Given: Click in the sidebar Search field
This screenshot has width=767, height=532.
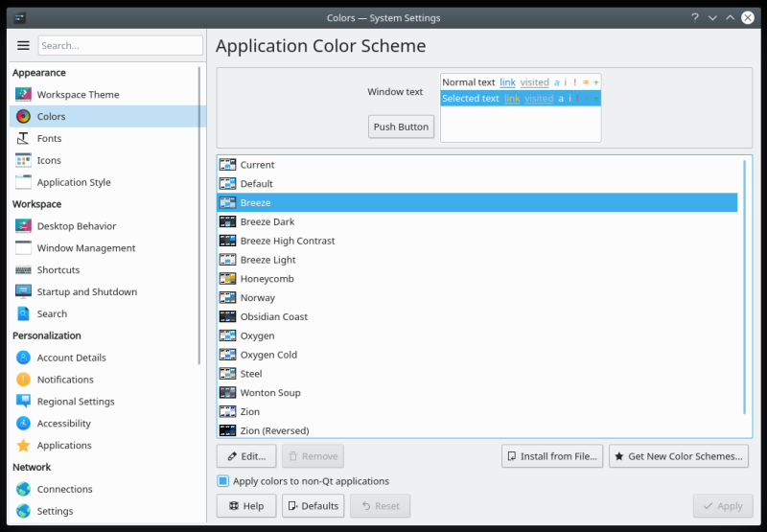Looking at the screenshot, I should click(x=120, y=45).
